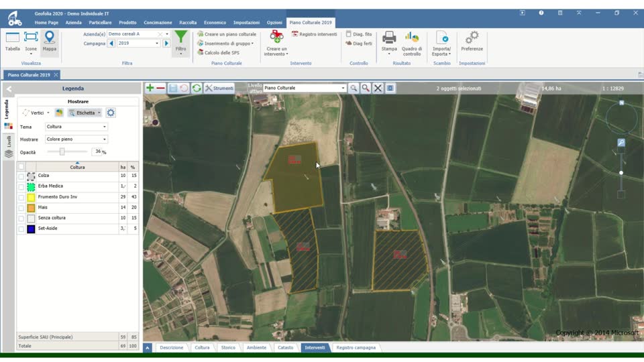Open the Filtro funnel tool
644x362 pixels.
coord(180,42)
